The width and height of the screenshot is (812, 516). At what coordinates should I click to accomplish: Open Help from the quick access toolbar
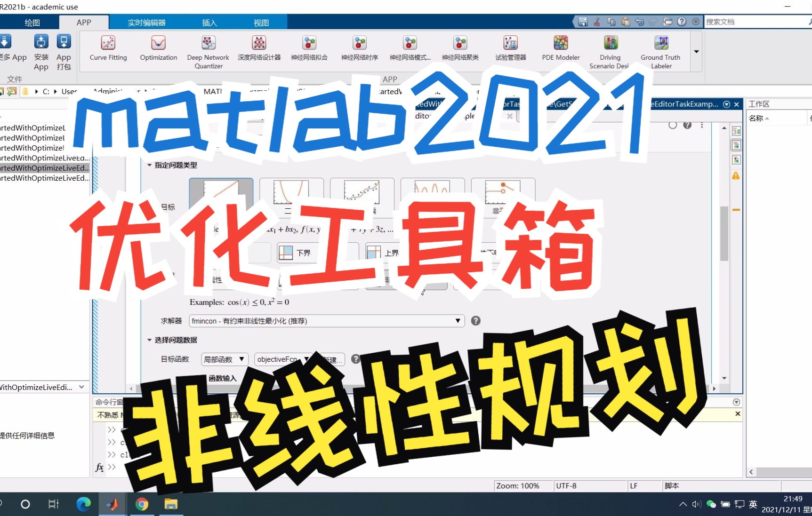click(x=682, y=22)
